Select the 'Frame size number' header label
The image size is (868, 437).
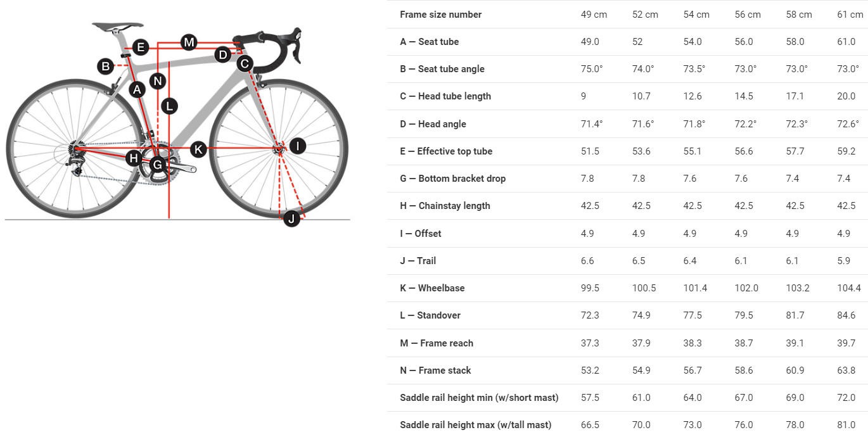coord(440,15)
